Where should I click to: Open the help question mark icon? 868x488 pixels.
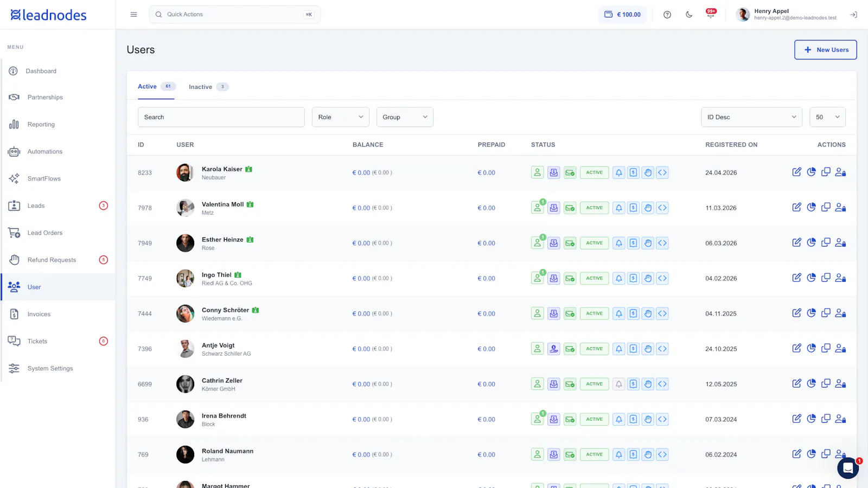click(x=667, y=15)
